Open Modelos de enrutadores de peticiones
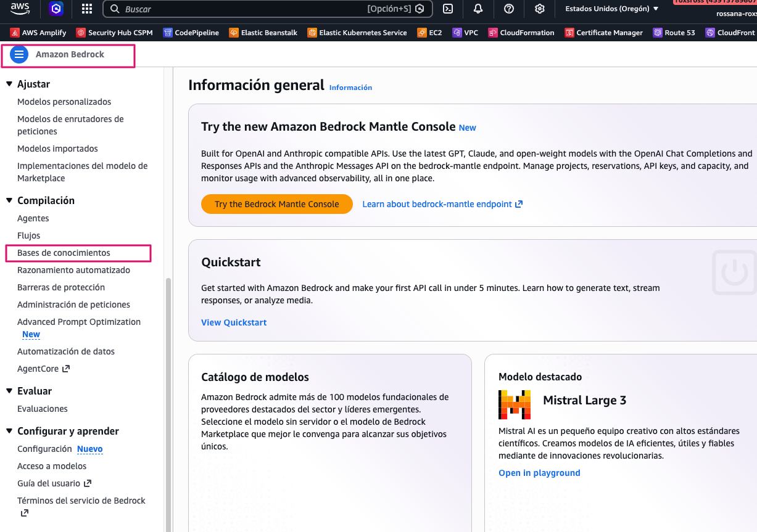Screen dimensions: 757x532 coord(70,125)
